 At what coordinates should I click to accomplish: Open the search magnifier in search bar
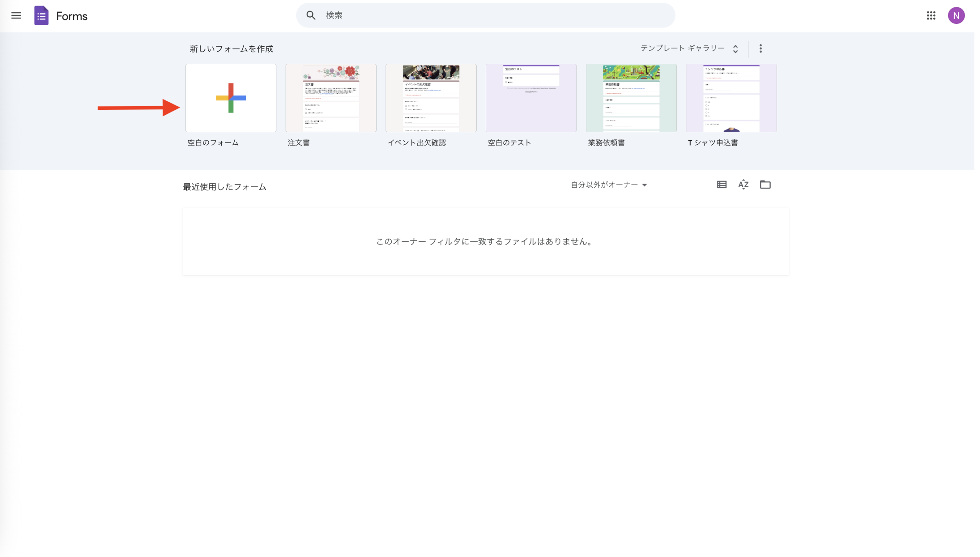click(x=311, y=15)
